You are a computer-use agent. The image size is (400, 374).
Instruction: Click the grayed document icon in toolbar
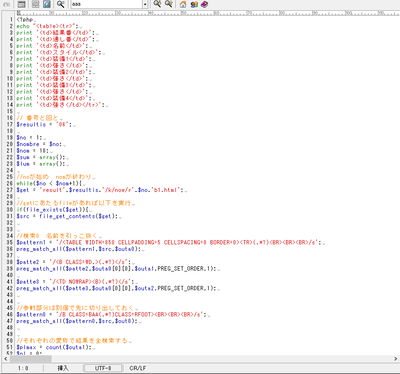[x=35, y=4]
